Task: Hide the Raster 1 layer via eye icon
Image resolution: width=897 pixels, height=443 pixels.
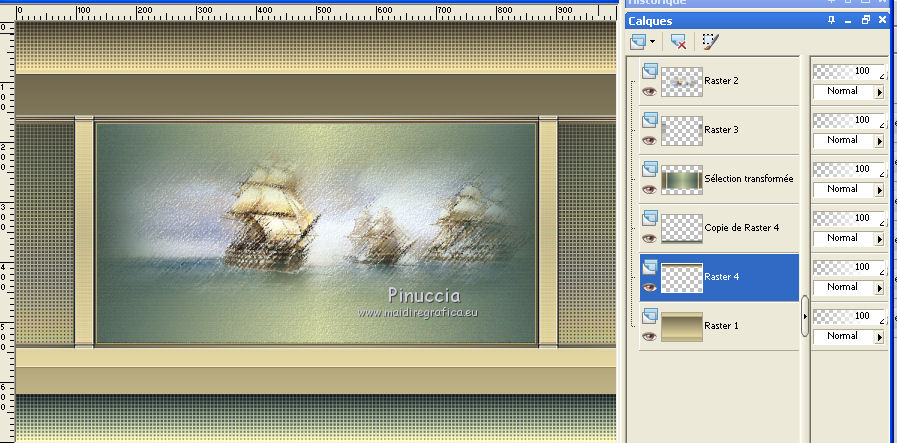Action: [x=649, y=337]
